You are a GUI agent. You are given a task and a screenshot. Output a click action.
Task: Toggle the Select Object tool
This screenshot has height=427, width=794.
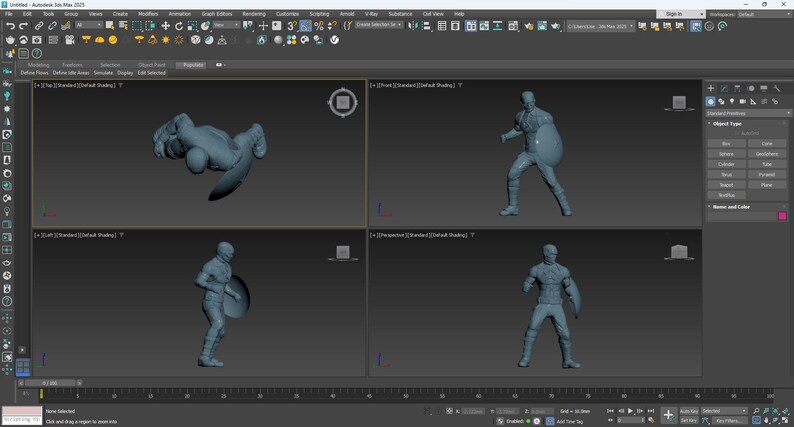(109, 25)
